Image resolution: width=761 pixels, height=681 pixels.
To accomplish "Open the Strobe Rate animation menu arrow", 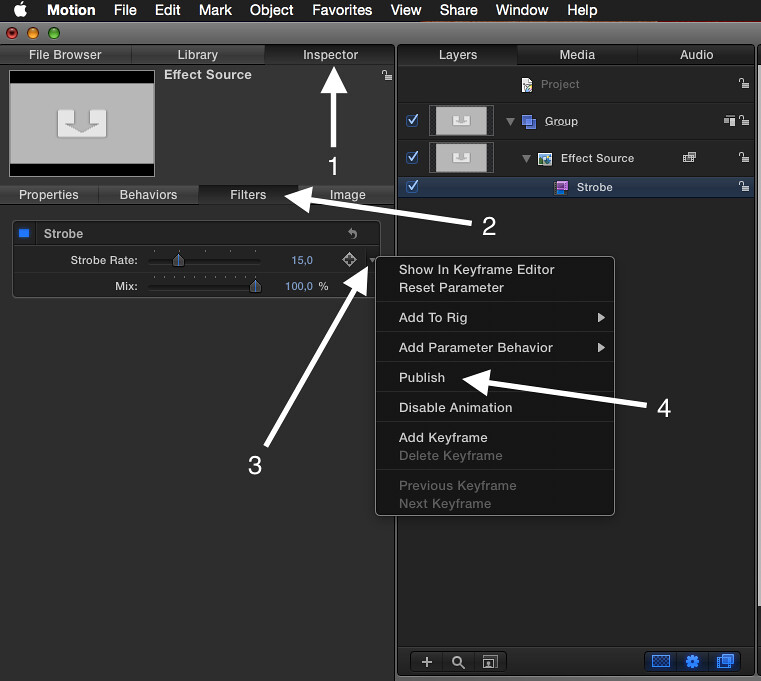I will [371, 260].
